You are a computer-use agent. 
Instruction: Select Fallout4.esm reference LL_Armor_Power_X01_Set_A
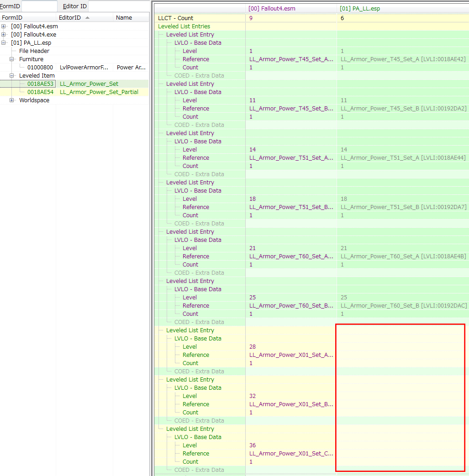click(x=291, y=355)
